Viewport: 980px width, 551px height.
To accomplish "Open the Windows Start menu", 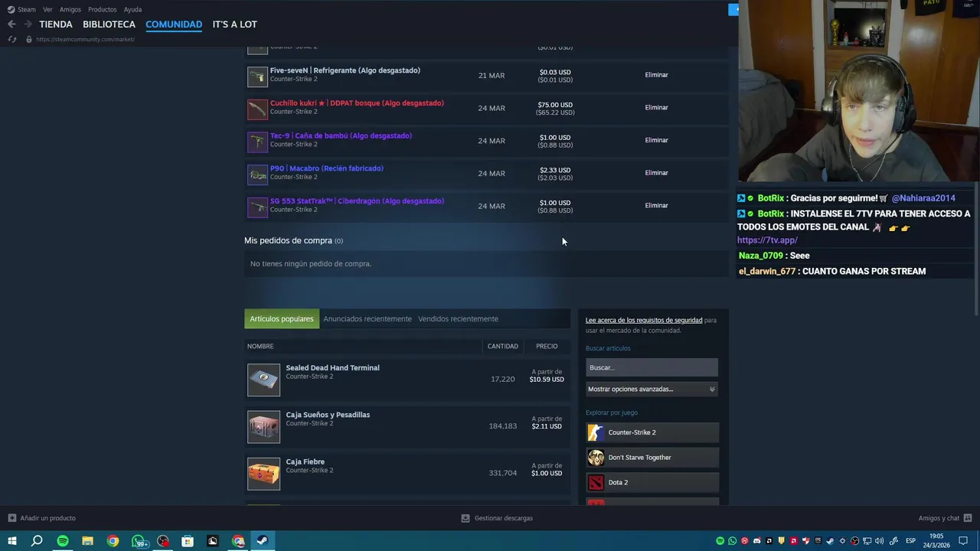I will click(12, 541).
